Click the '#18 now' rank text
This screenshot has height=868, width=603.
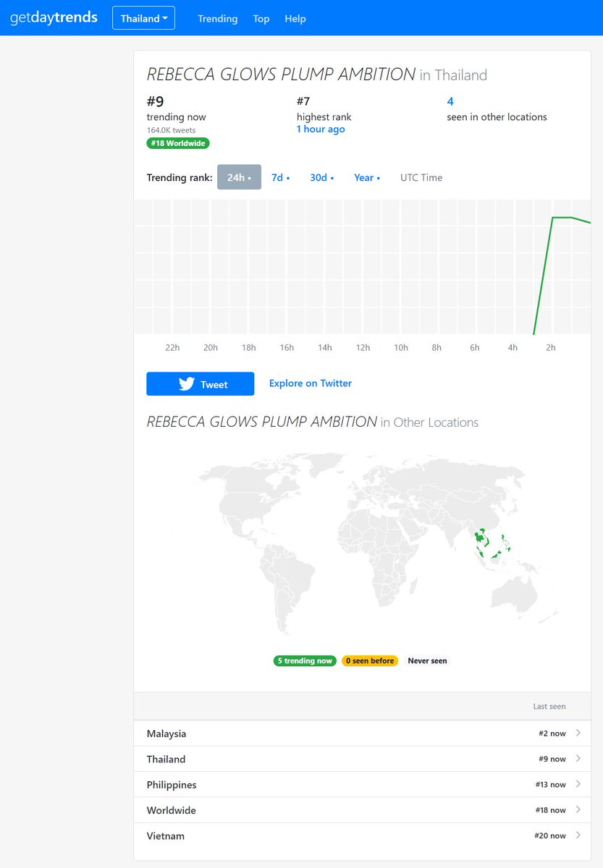(x=551, y=810)
